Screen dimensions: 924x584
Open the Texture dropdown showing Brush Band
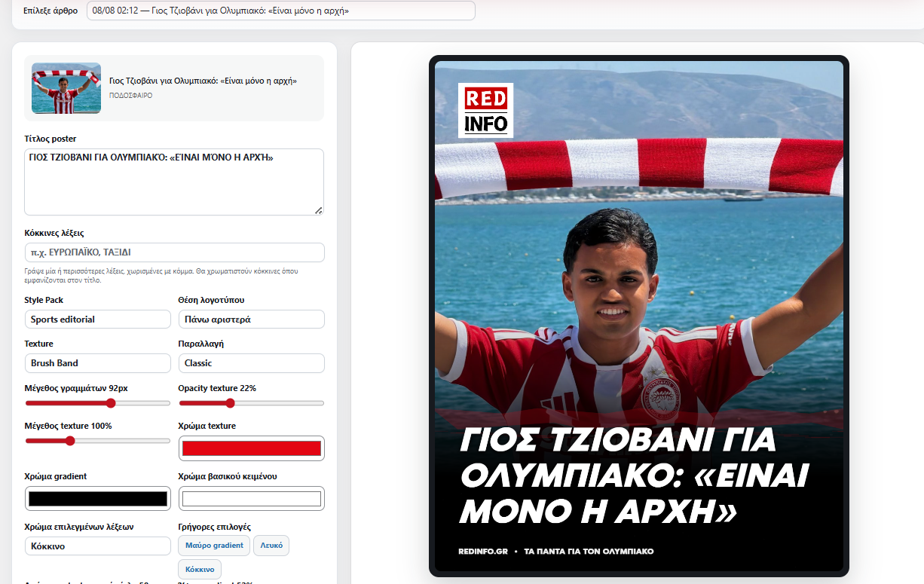[97, 363]
